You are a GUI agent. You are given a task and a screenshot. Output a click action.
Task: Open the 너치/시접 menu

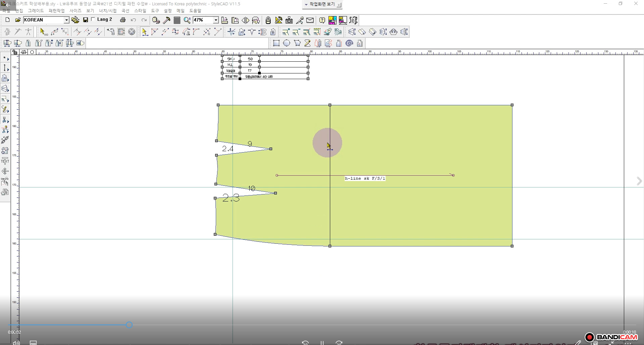point(108,11)
